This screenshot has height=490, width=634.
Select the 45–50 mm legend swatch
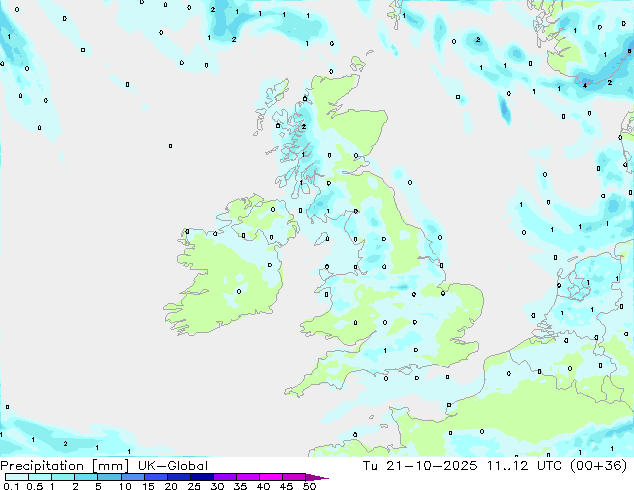(x=294, y=477)
